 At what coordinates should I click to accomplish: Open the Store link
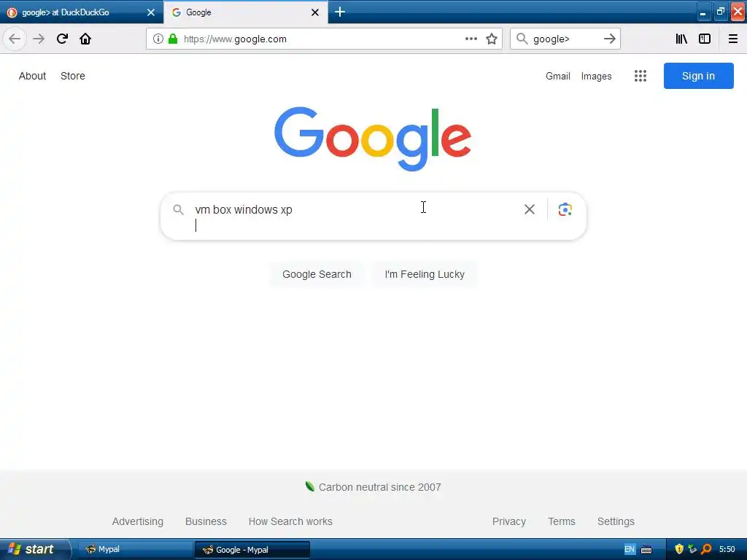[73, 76]
